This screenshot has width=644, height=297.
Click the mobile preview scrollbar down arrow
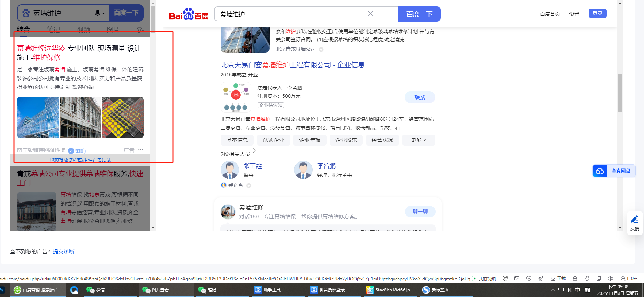153,228
